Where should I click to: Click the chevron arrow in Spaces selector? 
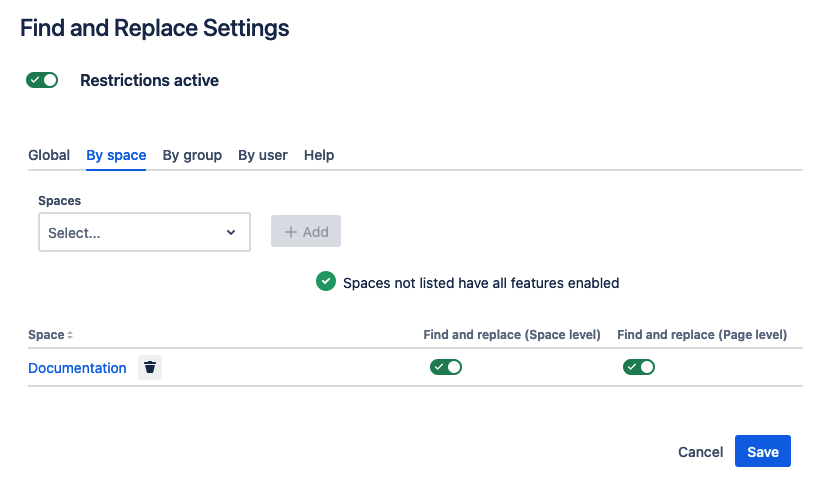point(231,232)
